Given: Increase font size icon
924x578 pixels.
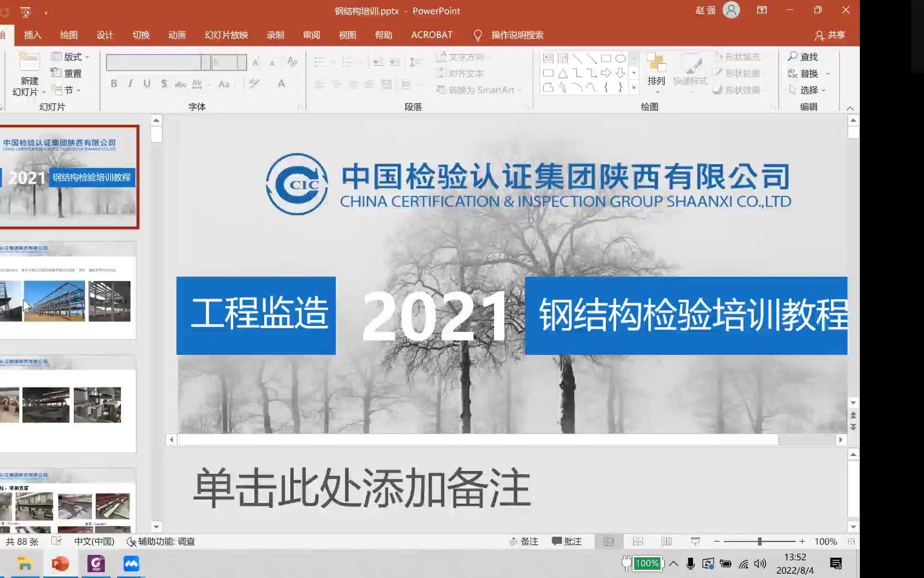Looking at the screenshot, I should tap(256, 63).
